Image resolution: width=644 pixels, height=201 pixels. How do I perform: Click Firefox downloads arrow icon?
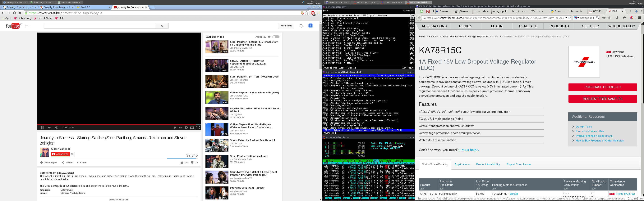pyautogui.click(x=617, y=18)
